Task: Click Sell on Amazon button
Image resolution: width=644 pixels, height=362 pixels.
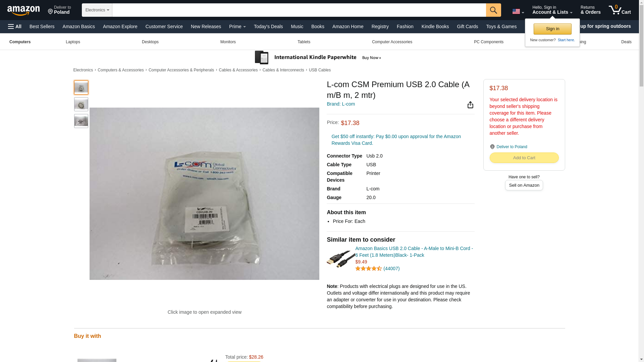Action: click(x=524, y=185)
